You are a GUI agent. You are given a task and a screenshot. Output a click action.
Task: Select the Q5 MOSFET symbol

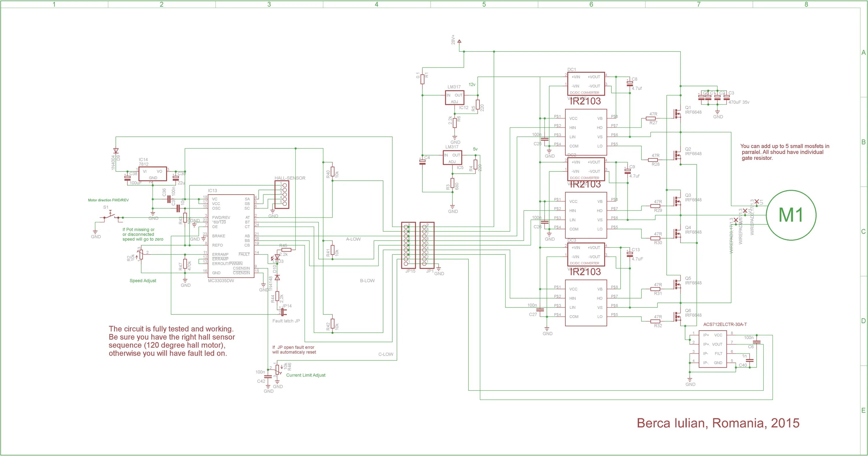(677, 284)
